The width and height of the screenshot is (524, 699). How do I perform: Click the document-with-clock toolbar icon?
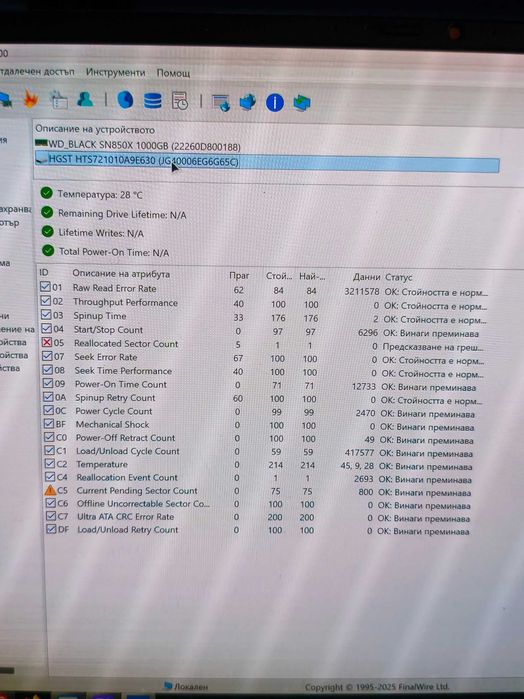point(180,101)
